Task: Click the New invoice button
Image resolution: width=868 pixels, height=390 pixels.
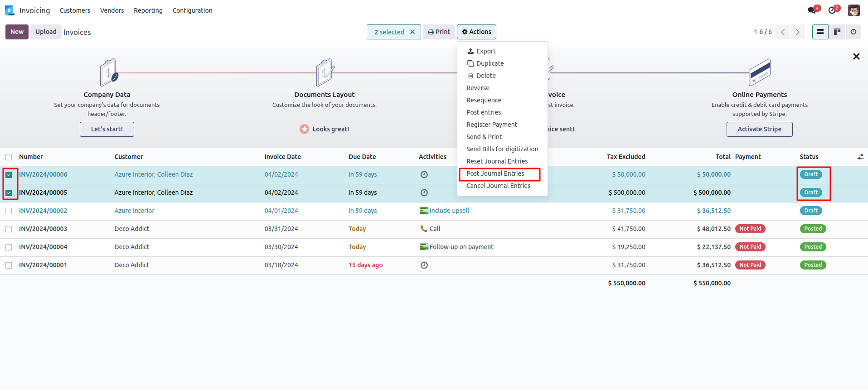Action: click(x=17, y=32)
